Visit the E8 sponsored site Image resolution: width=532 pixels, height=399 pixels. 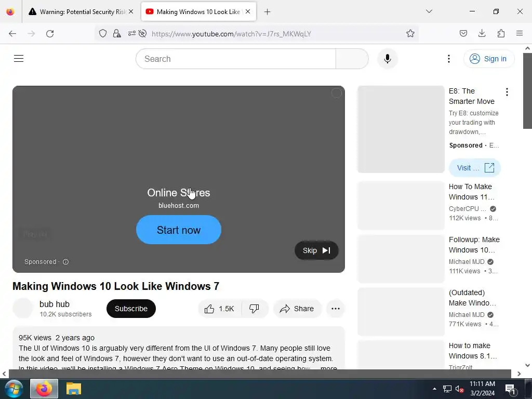pyautogui.click(x=475, y=168)
